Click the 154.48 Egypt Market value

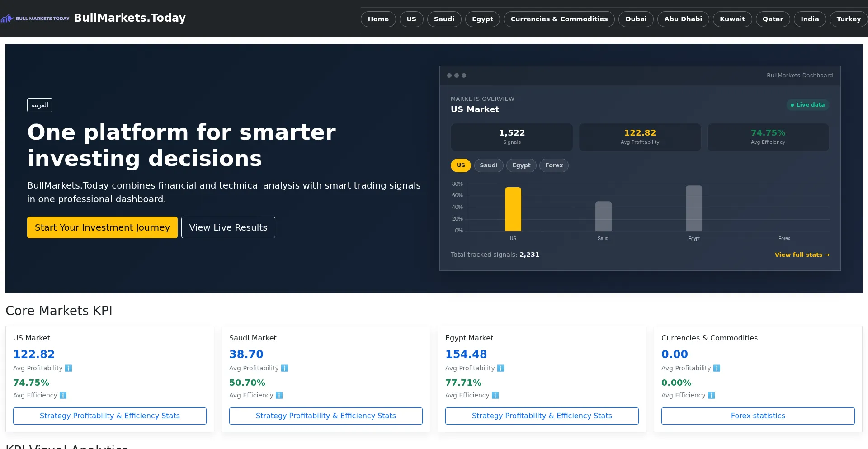[466, 354]
